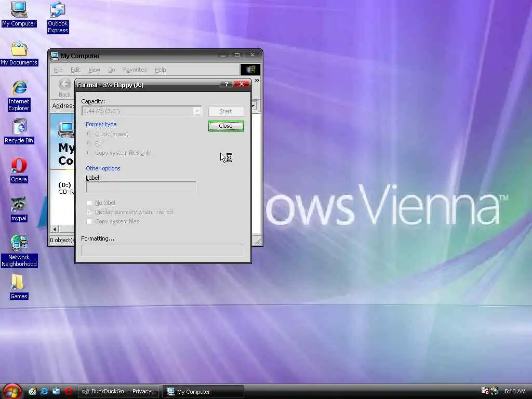
Task: Click the formatting progress bar
Action: (x=163, y=250)
